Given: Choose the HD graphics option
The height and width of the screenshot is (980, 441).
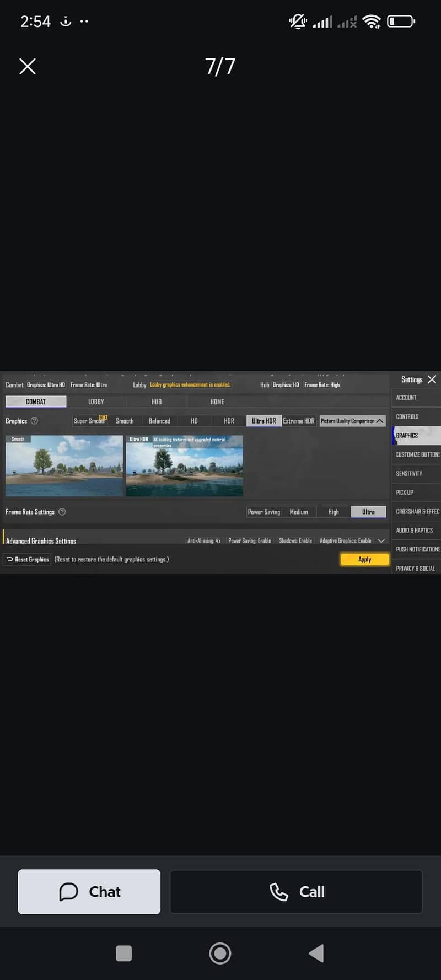Looking at the screenshot, I should [194, 421].
